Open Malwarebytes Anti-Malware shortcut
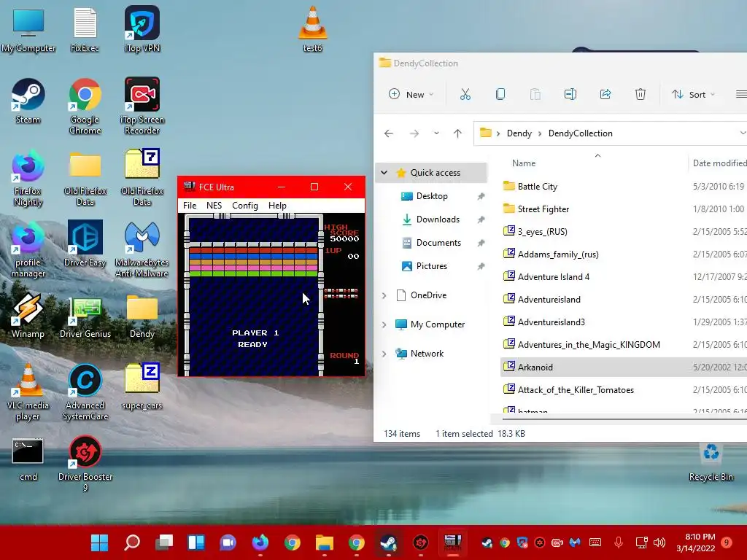747x560 pixels. [142, 249]
